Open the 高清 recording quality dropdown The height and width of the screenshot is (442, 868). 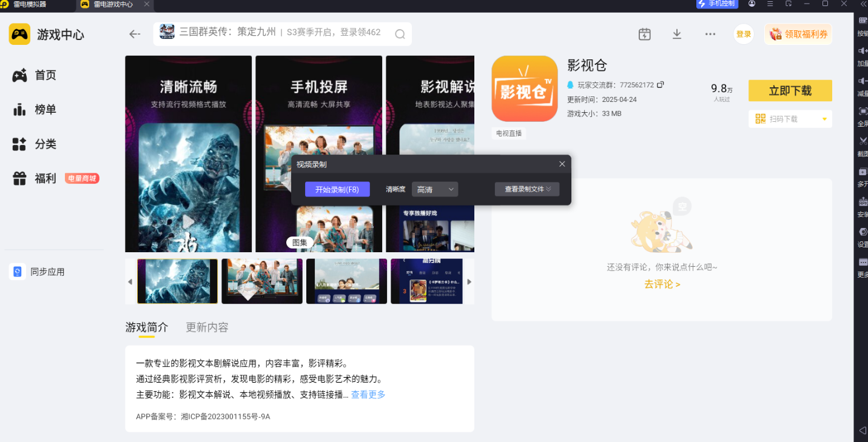tap(434, 189)
